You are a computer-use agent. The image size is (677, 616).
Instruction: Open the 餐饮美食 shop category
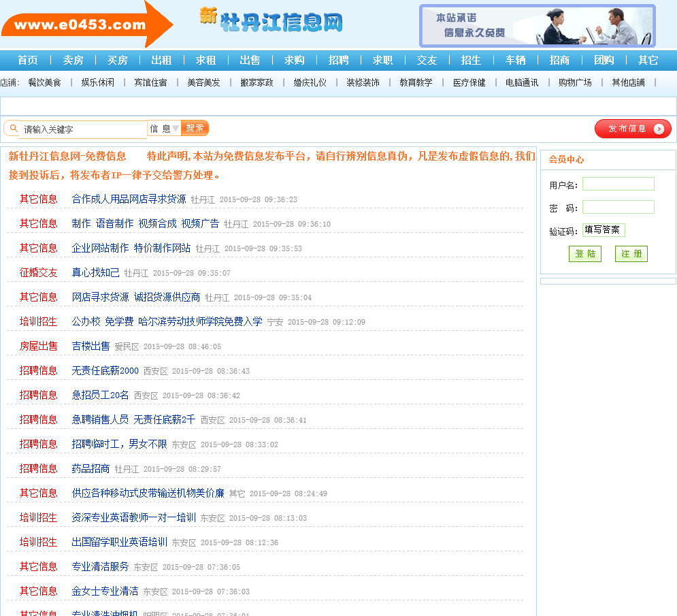click(x=44, y=82)
